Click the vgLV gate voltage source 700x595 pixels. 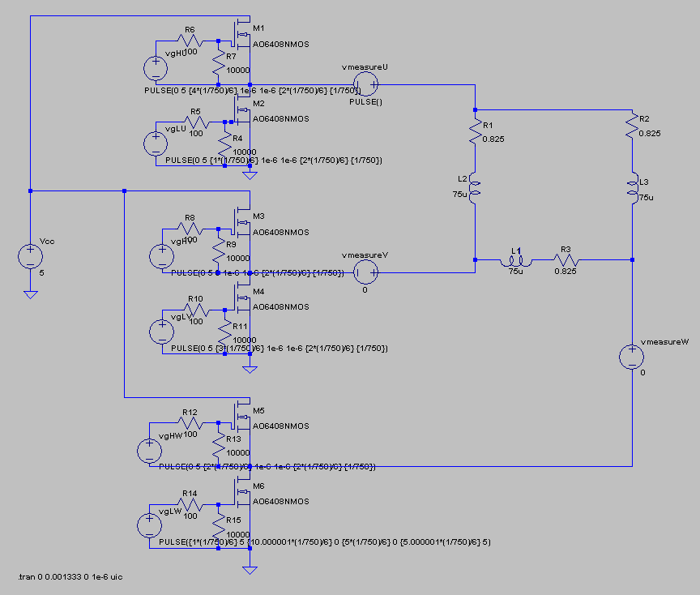[162, 332]
